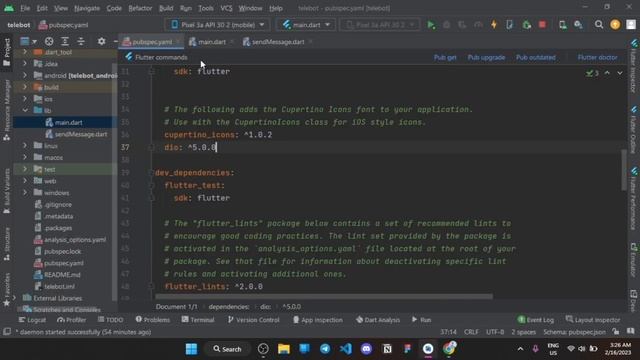Screen dimensions: 640x360
Task: Open the File menu
Action: [25, 8]
